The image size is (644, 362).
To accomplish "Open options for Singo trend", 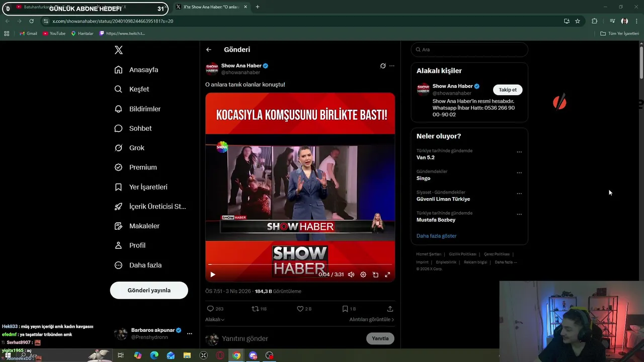I will coord(519,173).
